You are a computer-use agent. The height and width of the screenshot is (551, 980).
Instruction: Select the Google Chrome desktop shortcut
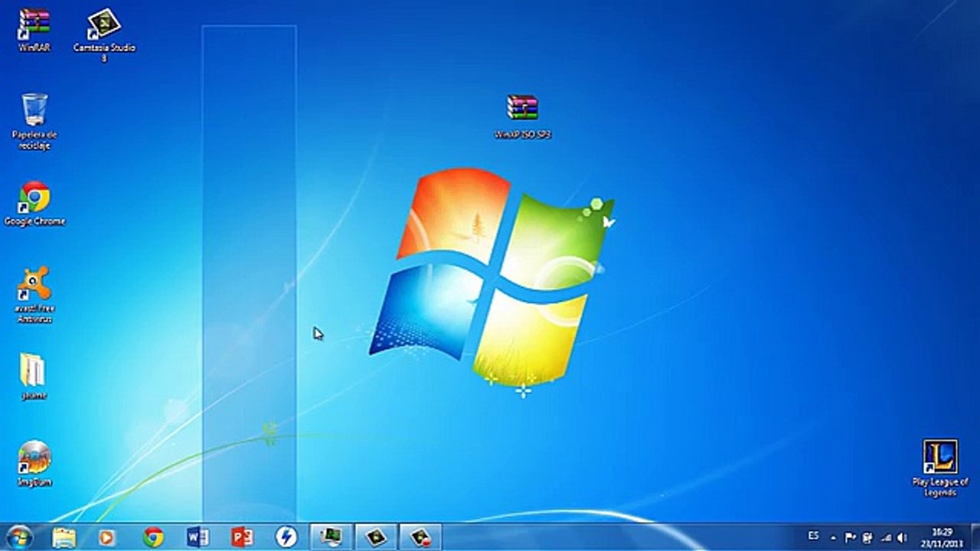pyautogui.click(x=34, y=203)
